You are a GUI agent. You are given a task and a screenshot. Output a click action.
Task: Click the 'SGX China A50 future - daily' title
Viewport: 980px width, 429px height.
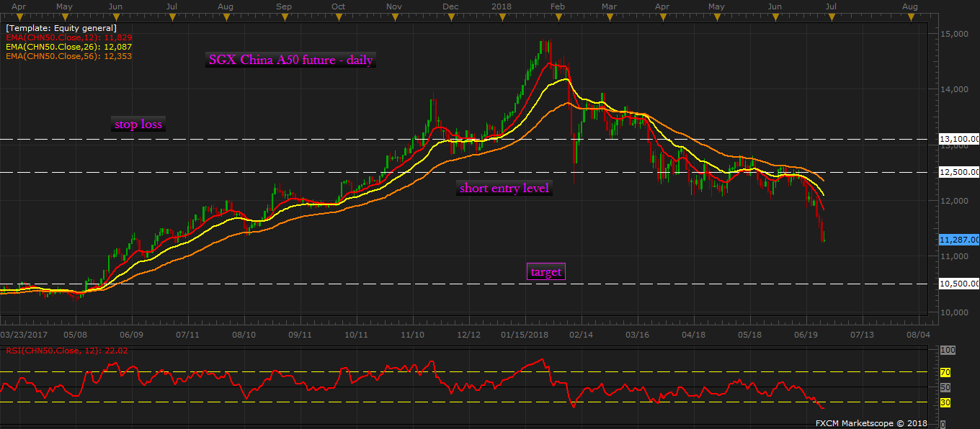pos(290,60)
